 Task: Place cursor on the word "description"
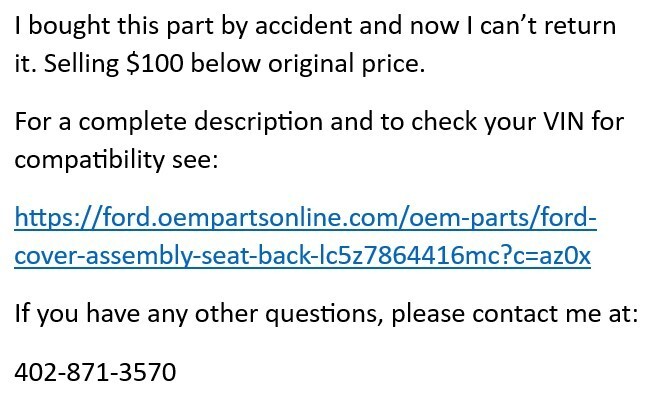pyautogui.click(x=258, y=122)
